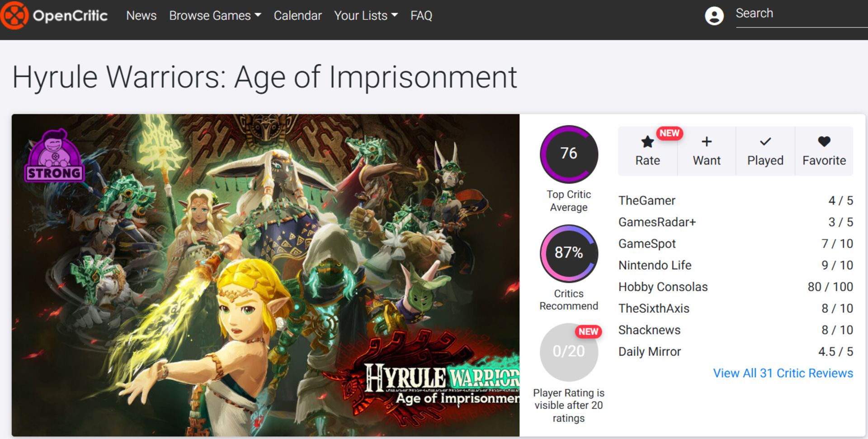The image size is (868, 439).
Task: Open the Calendar menu item
Action: click(x=297, y=15)
